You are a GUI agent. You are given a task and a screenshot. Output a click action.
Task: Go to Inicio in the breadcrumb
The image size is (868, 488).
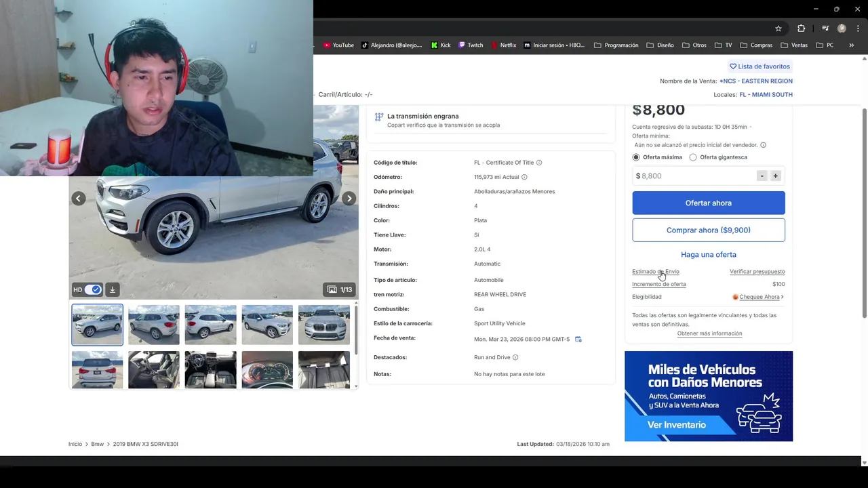[75, 444]
